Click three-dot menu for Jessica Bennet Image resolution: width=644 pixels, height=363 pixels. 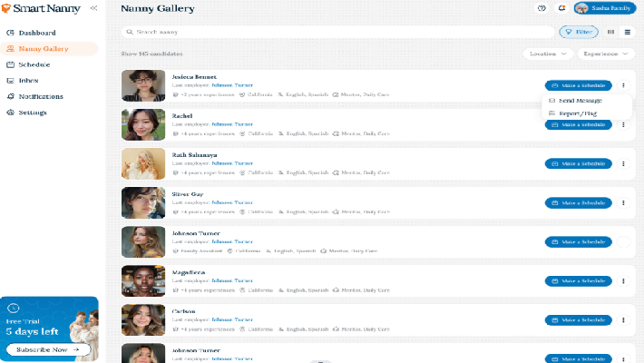[623, 85]
